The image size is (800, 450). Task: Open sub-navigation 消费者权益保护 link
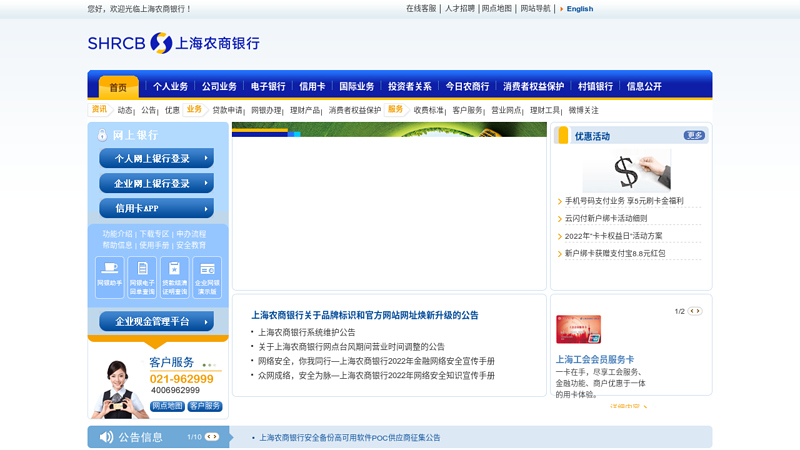point(355,110)
